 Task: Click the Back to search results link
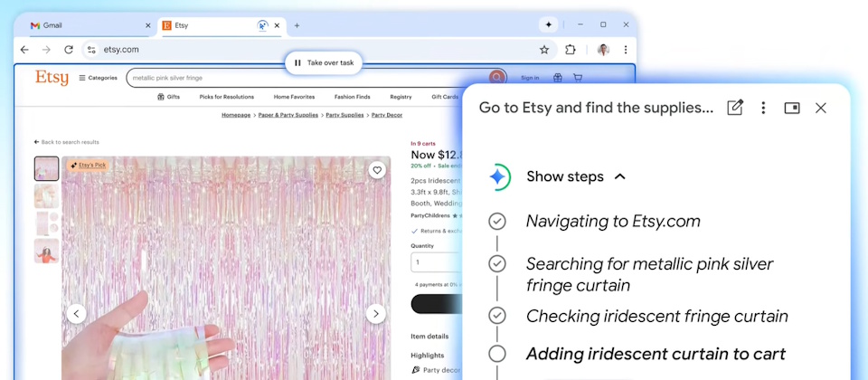pos(67,142)
